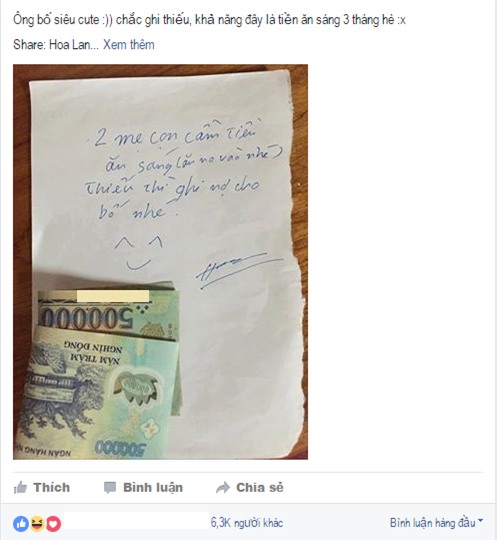
Task: Open the blue Like reaction icon
Action: [21, 524]
